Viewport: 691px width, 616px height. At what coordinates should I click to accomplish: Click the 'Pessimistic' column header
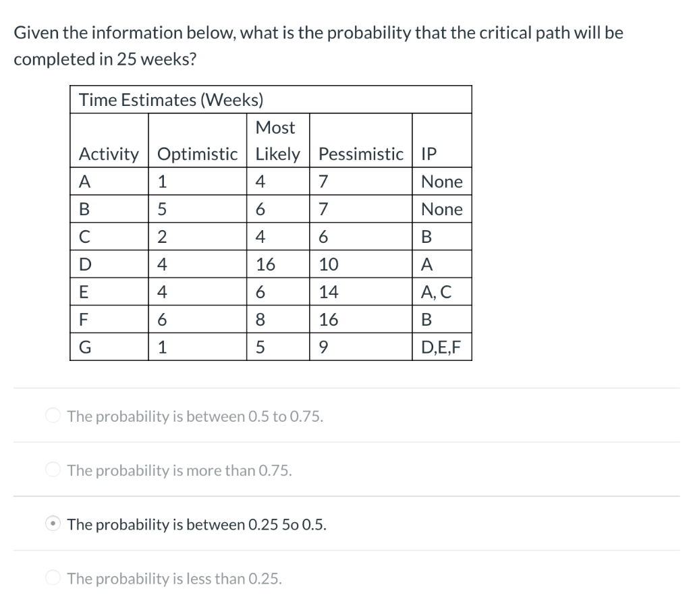pos(360,154)
